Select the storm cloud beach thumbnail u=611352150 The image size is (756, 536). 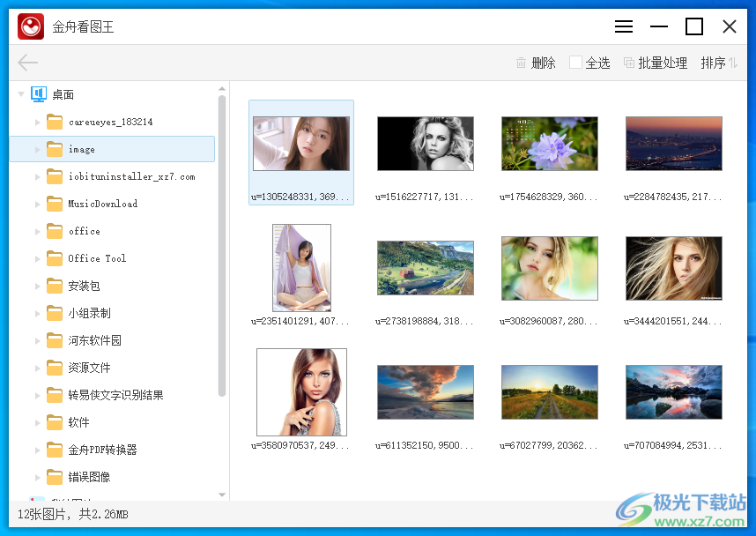(426, 392)
